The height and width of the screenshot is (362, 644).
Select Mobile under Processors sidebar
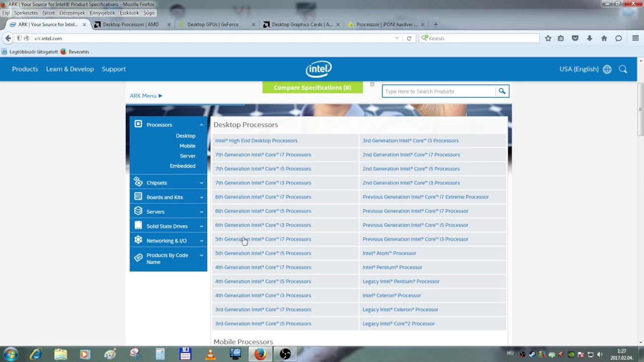(187, 146)
